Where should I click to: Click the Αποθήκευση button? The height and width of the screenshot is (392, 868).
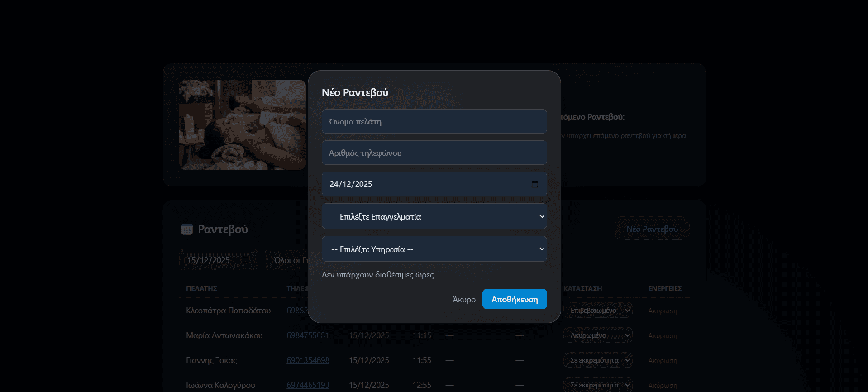[x=515, y=299]
